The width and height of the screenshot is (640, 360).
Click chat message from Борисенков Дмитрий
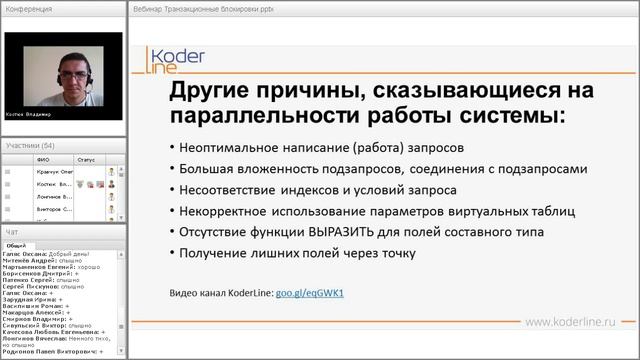[40, 273]
